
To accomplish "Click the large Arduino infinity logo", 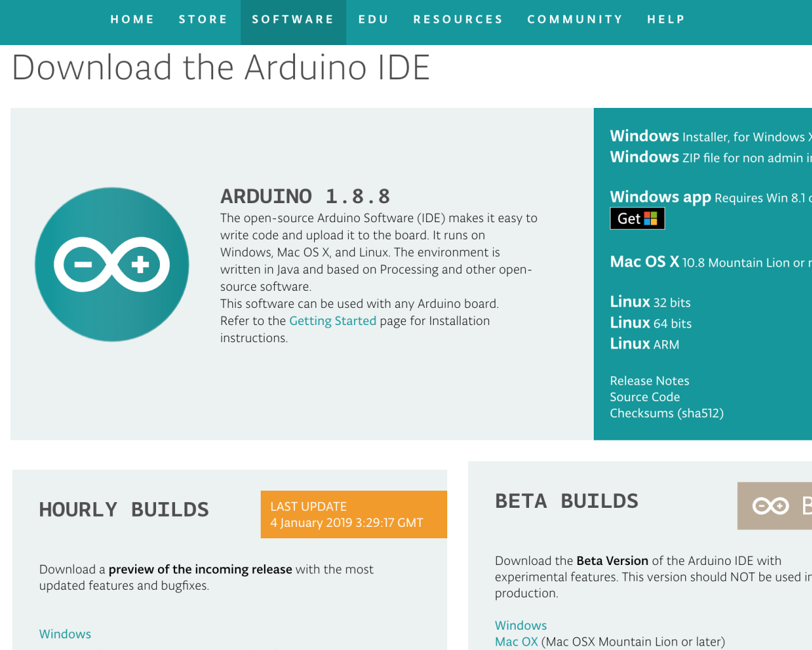I will click(x=112, y=264).
